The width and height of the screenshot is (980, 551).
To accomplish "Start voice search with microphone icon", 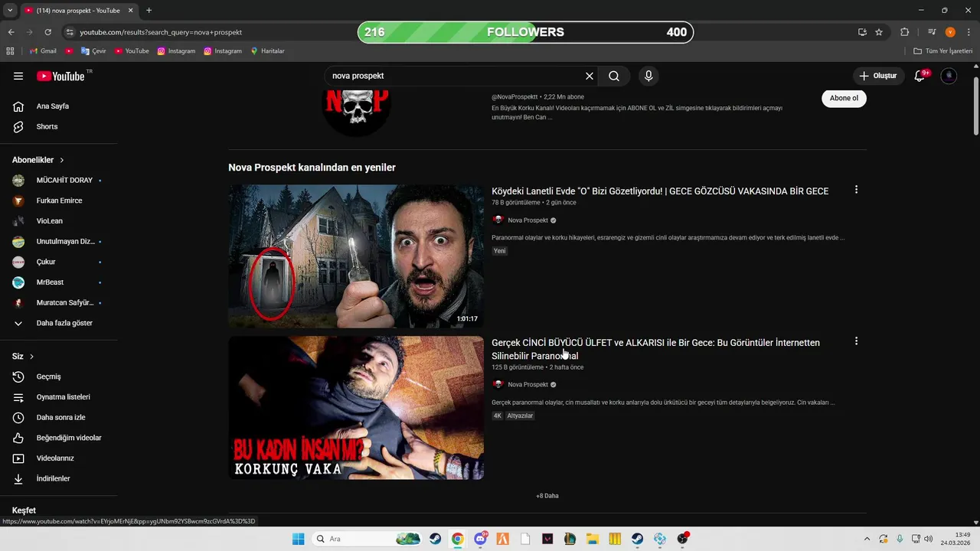I will (648, 76).
